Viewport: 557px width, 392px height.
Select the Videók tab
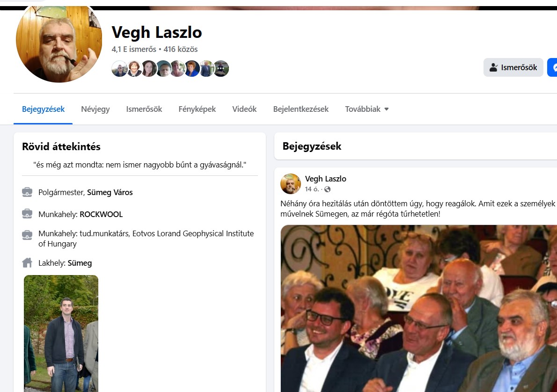click(244, 109)
